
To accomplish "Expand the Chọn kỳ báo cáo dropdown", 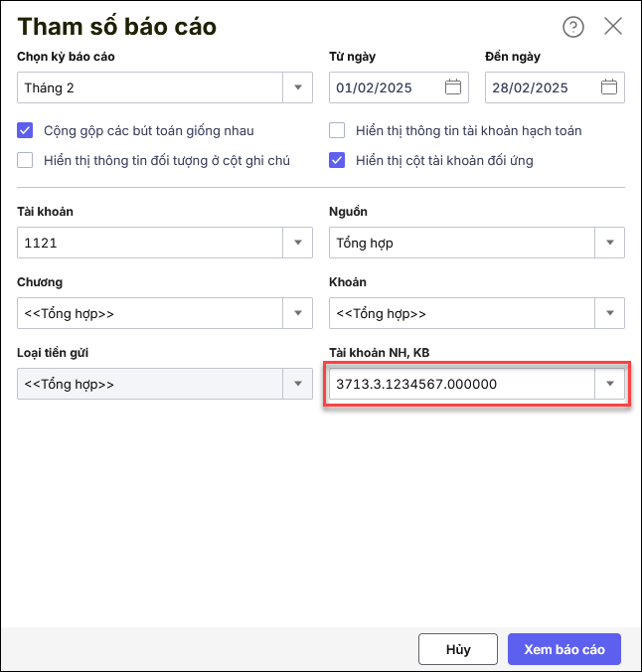I will point(298,87).
